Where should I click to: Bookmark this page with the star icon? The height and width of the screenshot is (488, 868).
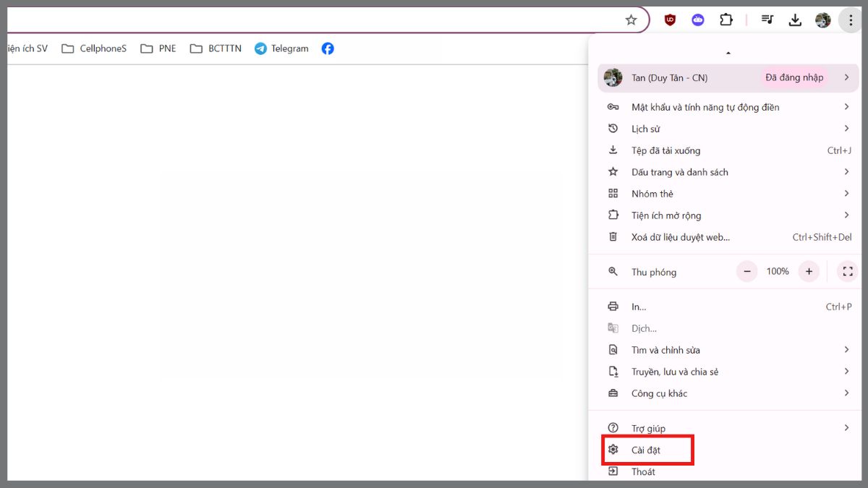tap(631, 20)
